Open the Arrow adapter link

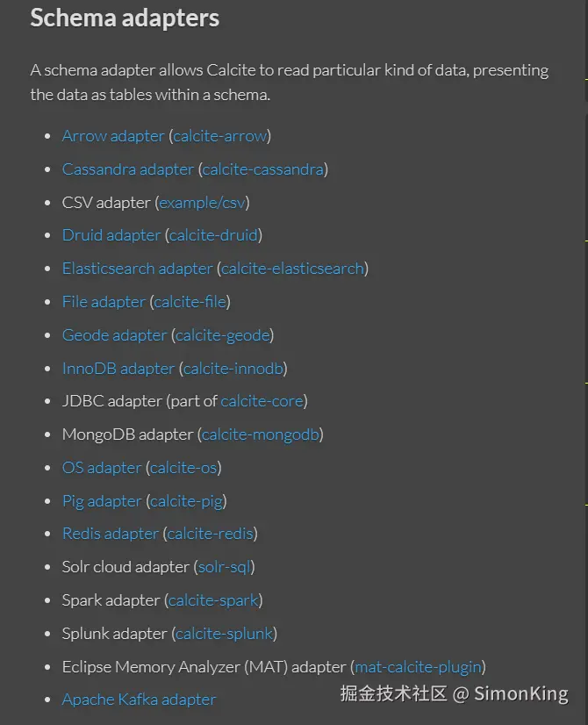point(113,136)
